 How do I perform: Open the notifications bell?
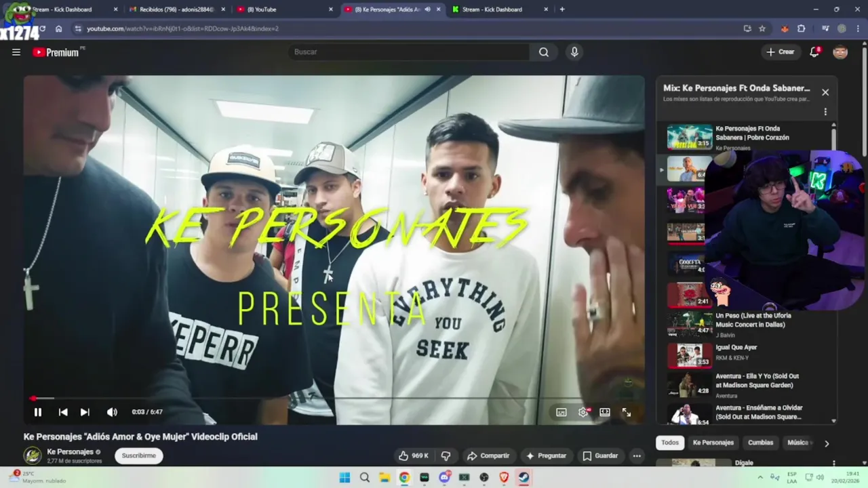[x=814, y=52]
